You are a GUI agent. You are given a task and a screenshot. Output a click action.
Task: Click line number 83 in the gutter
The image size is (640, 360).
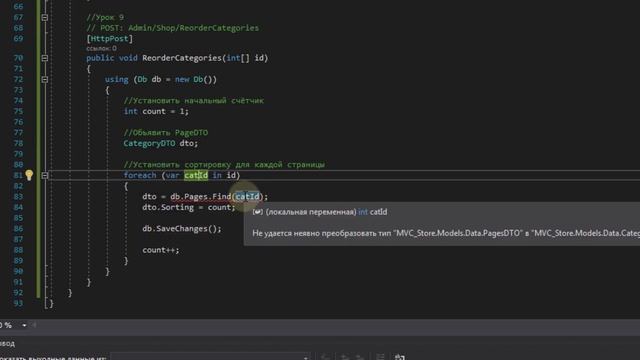tap(18, 196)
